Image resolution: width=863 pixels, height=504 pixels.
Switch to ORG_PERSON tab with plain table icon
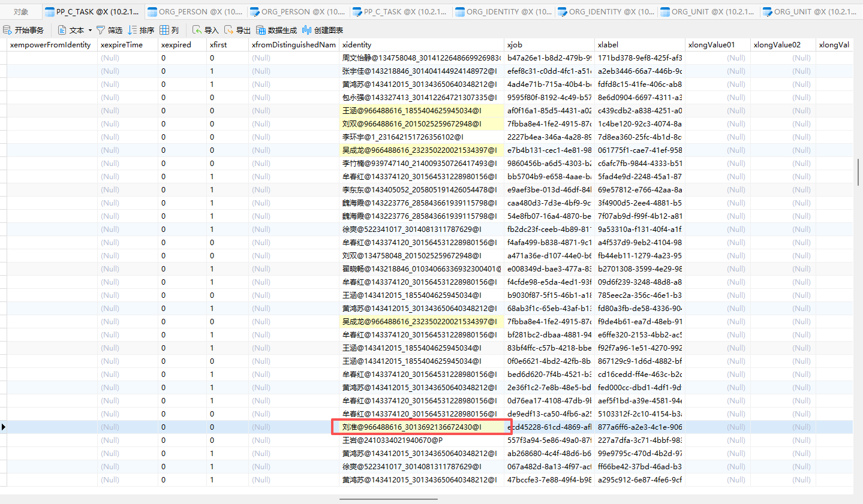click(x=196, y=11)
